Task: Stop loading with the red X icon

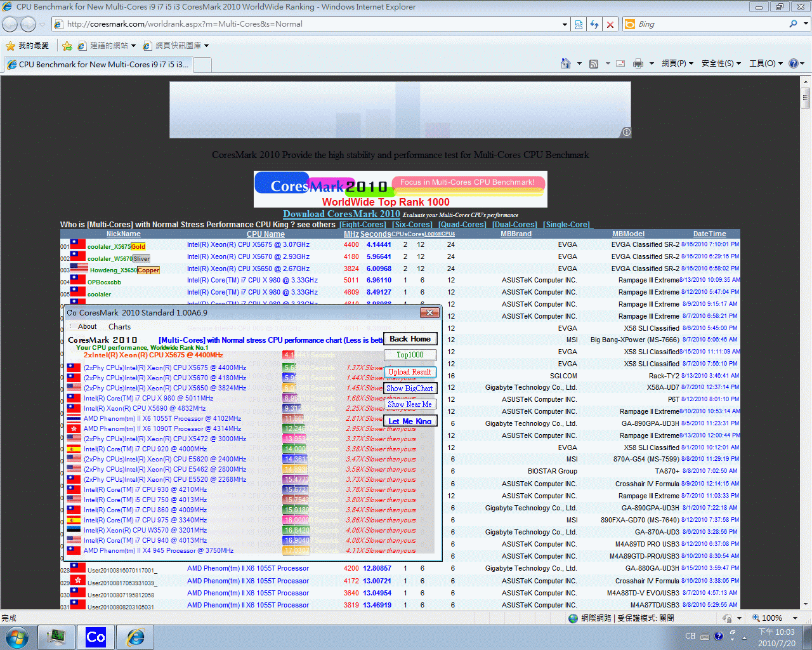Action: (610, 24)
